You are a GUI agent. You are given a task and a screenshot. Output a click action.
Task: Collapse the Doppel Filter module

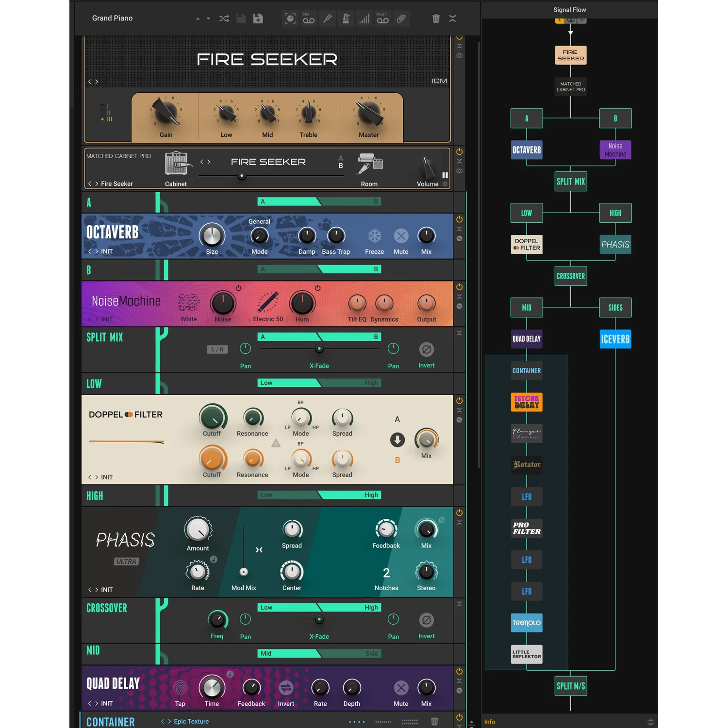pyautogui.click(x=459, y=410)
